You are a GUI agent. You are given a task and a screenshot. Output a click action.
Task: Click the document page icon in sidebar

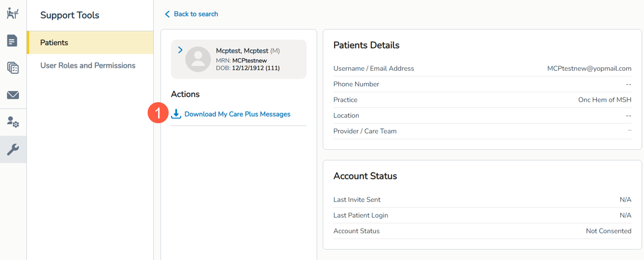(x=13, y=41)
